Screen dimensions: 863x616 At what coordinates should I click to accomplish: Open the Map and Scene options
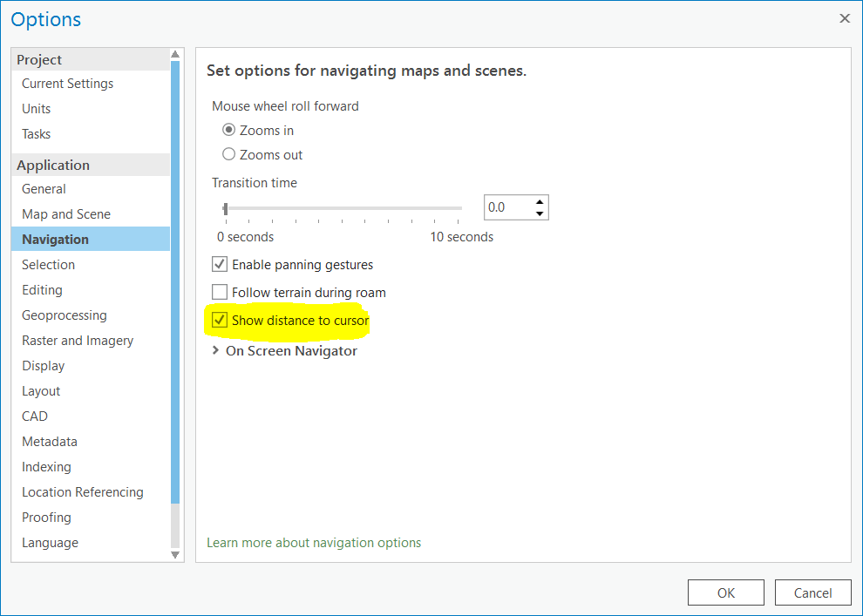point(66,214)
